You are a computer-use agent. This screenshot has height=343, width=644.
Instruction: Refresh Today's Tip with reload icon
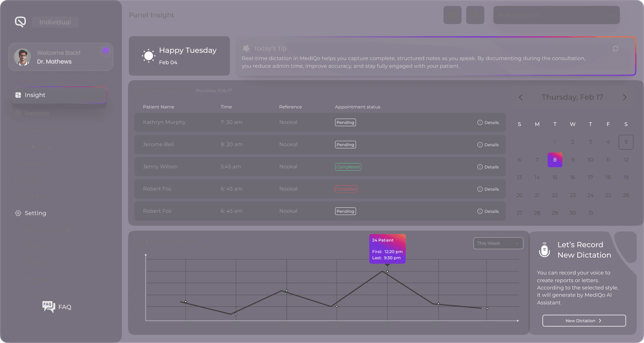[615, 48]
